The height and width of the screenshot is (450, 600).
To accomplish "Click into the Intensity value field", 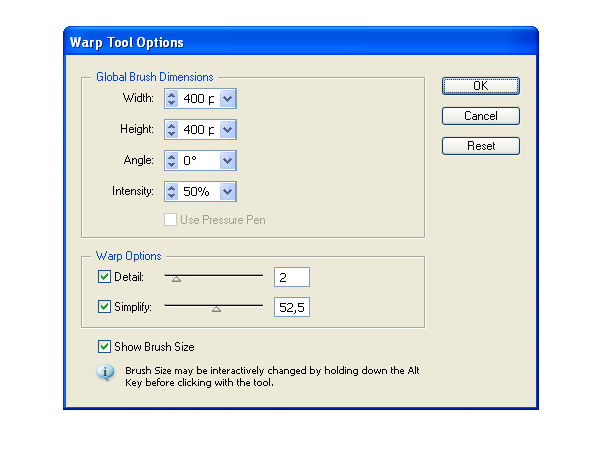I will 199,191.
